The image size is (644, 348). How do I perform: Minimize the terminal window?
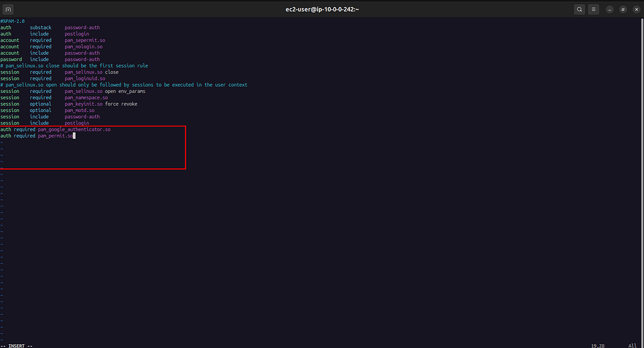pos(609,9)
